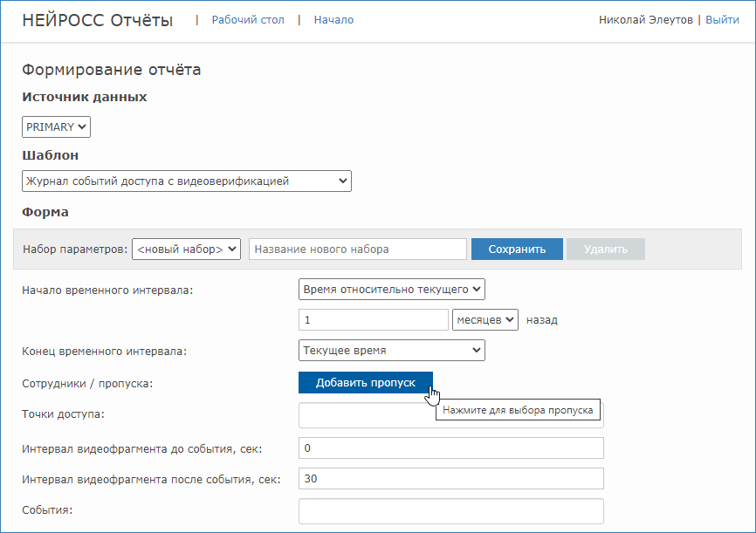Open the Время относительно текущего dropdown

[391, 289]
